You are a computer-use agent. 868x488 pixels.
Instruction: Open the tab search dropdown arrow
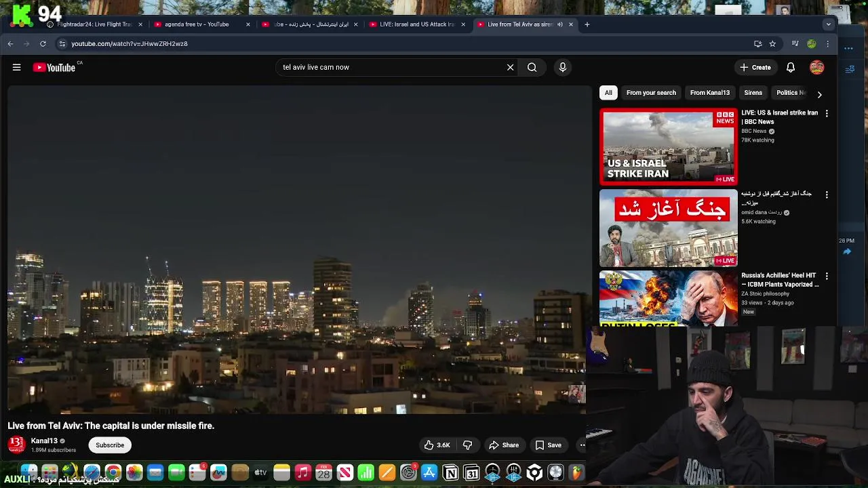click(x=828, y=24)
